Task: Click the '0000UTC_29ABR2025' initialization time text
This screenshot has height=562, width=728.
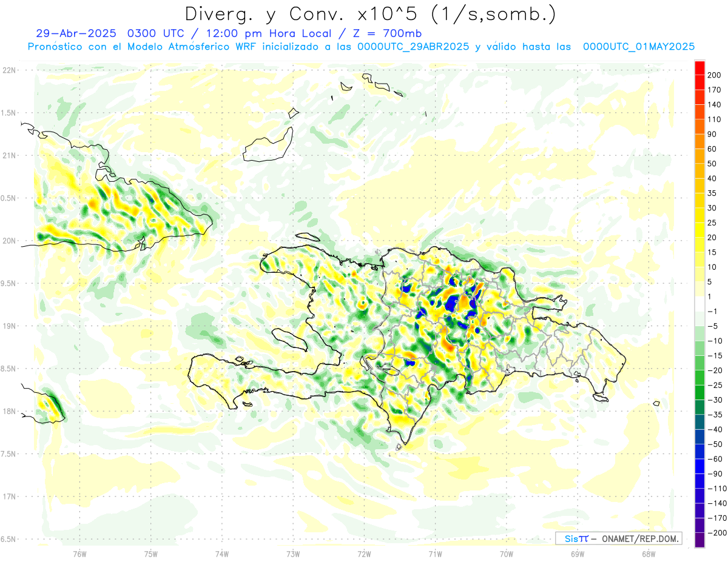Action: [413, 47]
